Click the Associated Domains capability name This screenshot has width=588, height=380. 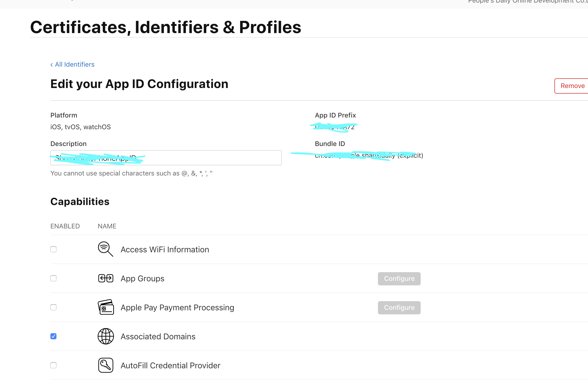coord(158,337)
